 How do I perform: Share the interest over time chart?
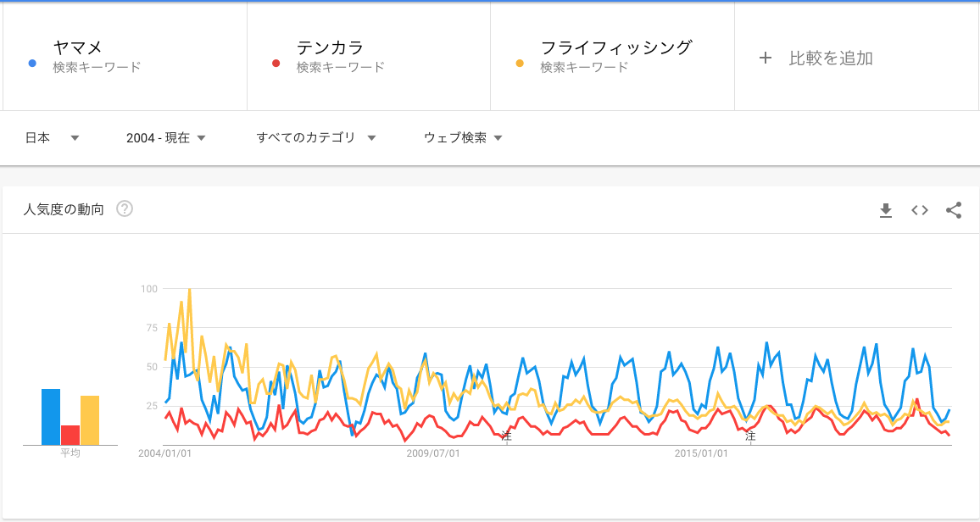[954, 210]
